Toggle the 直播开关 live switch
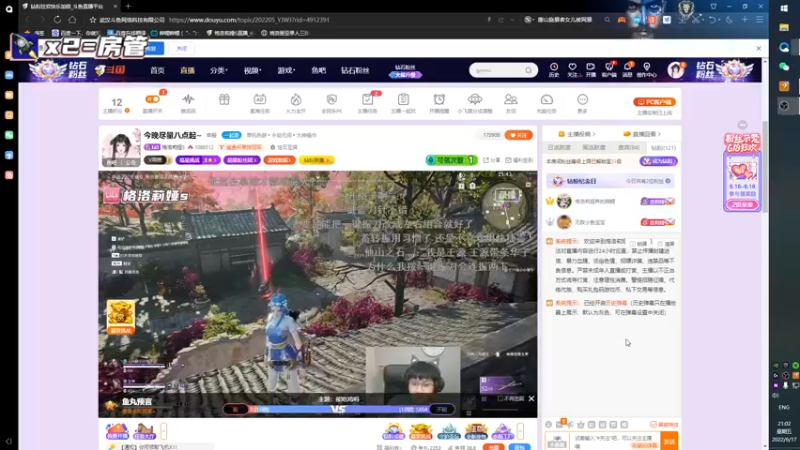Image resolution: width=800 pixels, height=450 pixels. click(x=152, y=99)
